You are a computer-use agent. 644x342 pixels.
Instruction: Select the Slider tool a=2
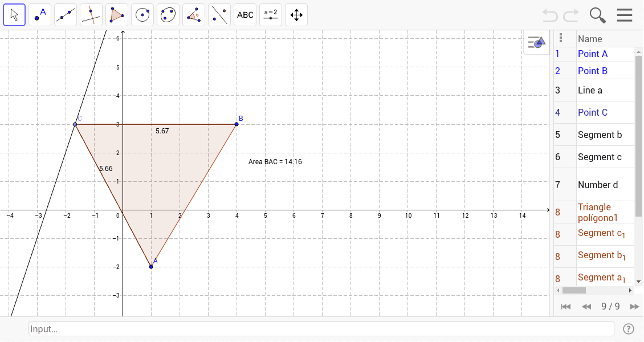tap(270, 14)
